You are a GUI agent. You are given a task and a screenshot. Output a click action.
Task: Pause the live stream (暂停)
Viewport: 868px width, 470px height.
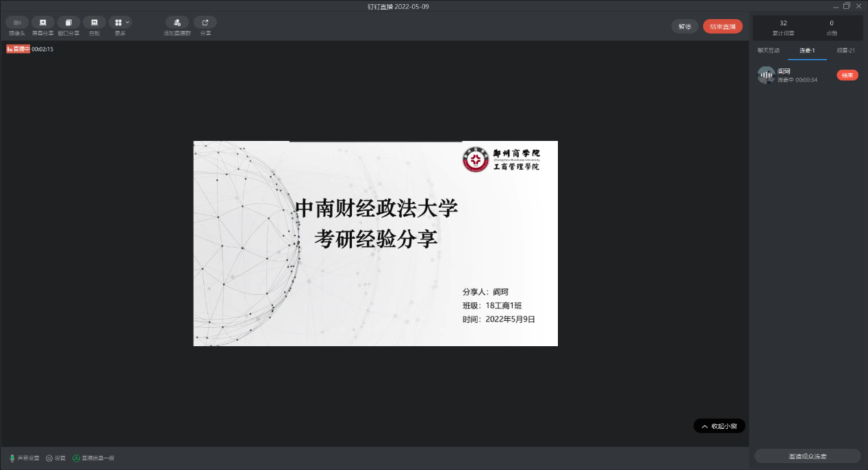tap(685, 27)
